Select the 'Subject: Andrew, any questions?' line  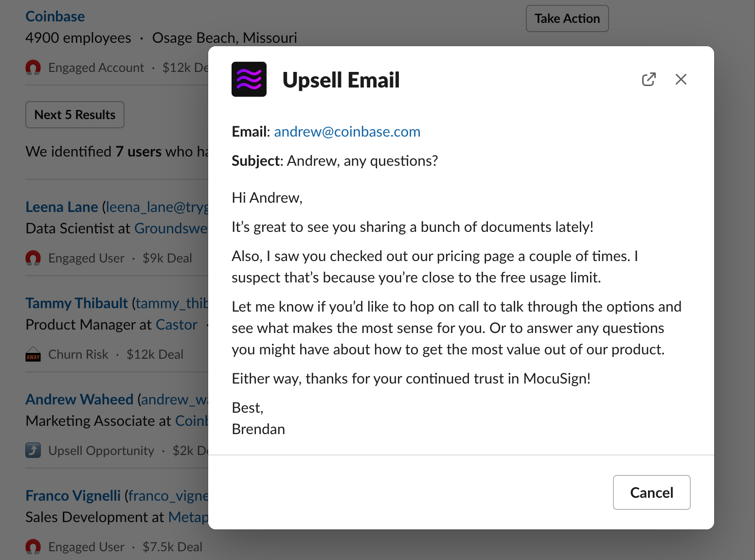335,161
